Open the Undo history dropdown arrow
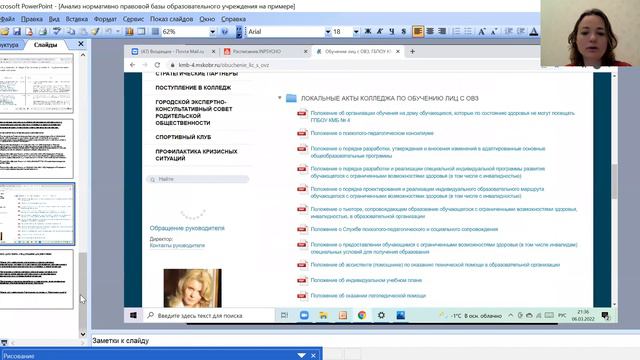The image size is (640, 360). coord(118,31)
